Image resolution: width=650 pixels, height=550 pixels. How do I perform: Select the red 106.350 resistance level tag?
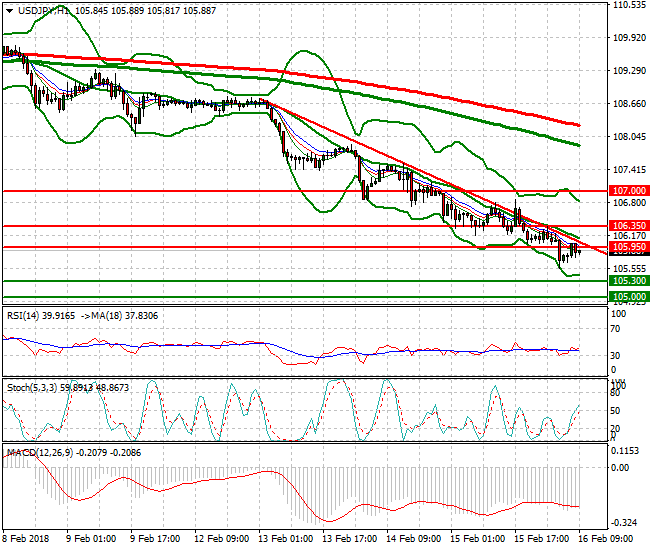click(629, 226)
